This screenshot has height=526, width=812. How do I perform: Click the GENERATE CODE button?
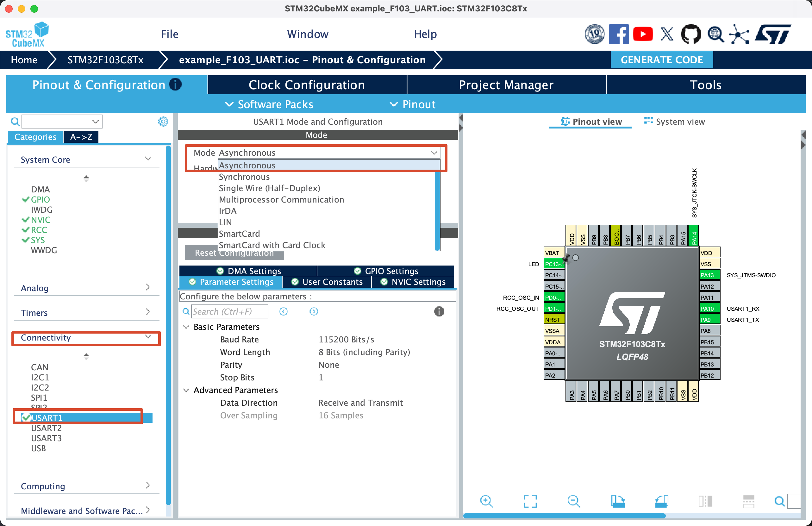click(662, 60)
